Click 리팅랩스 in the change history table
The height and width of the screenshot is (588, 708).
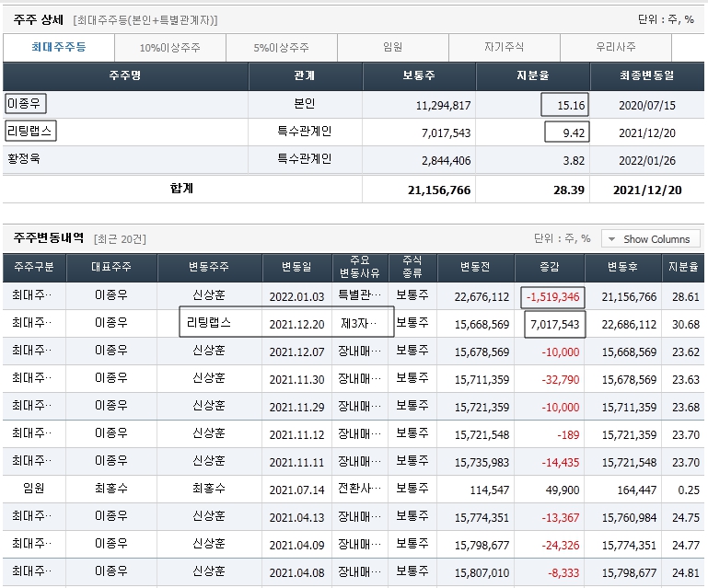(209, 323)
